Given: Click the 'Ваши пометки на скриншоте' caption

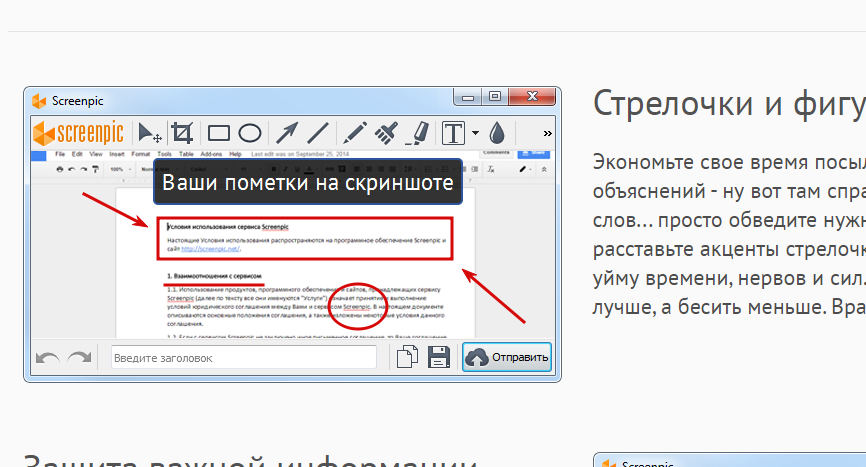Looking at the screenshot, I should pos(308,182).
